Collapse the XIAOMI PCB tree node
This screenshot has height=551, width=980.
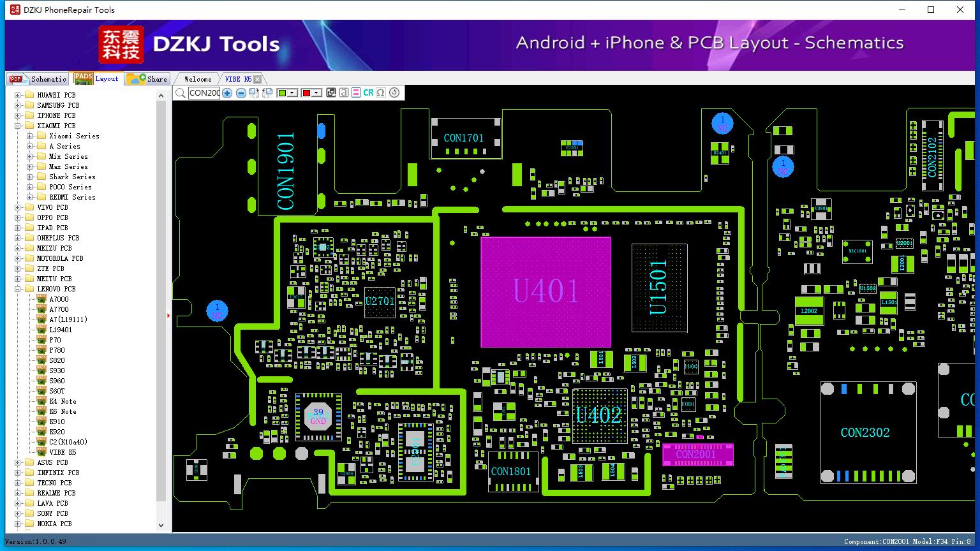click(18, 126)
